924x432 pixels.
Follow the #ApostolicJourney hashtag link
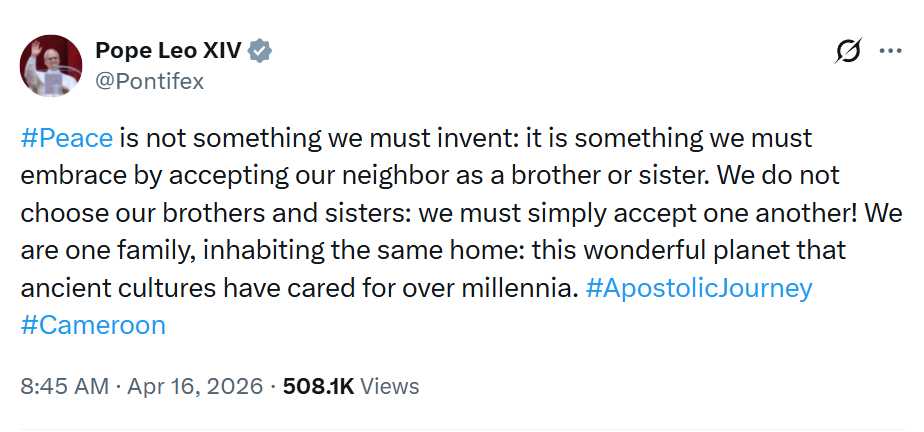699,289
